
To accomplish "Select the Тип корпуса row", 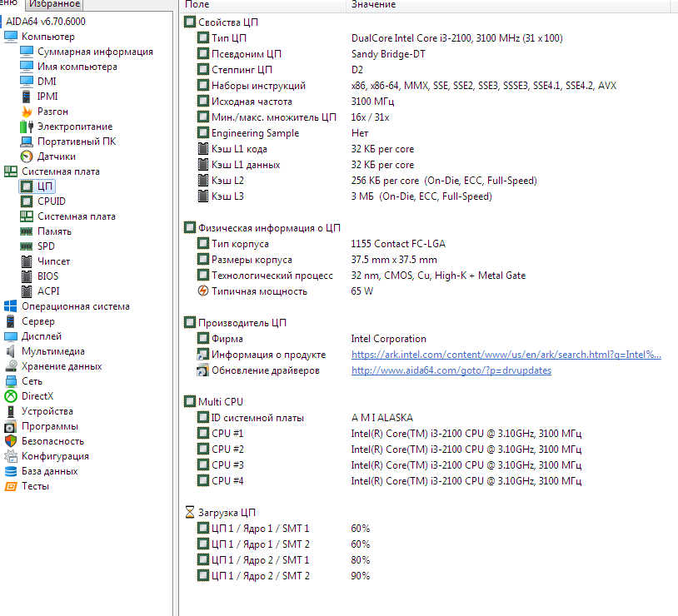I will (321, 244).
